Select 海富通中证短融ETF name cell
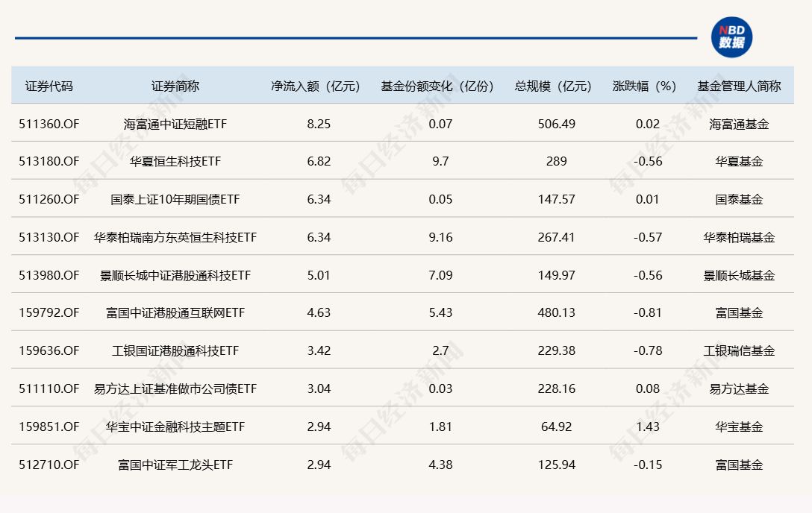The width and height of the screenshot is (812, 513). 175,124
